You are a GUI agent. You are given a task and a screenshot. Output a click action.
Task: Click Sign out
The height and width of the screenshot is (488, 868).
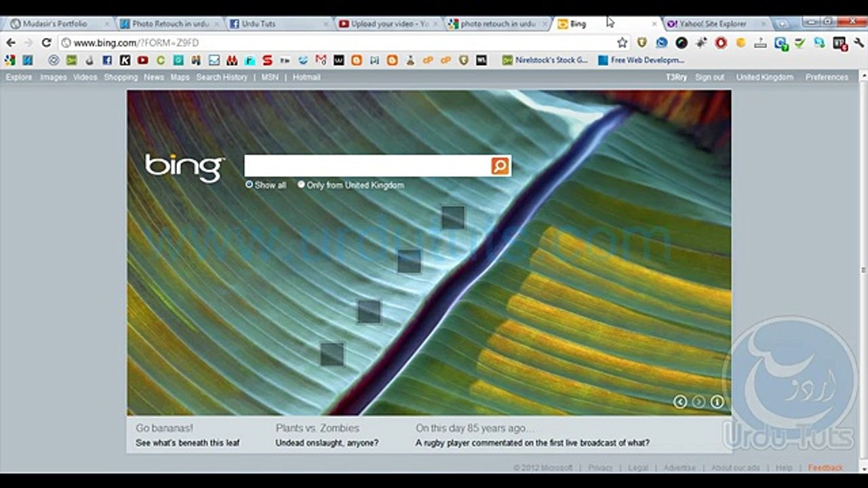(x=710, y=77)
